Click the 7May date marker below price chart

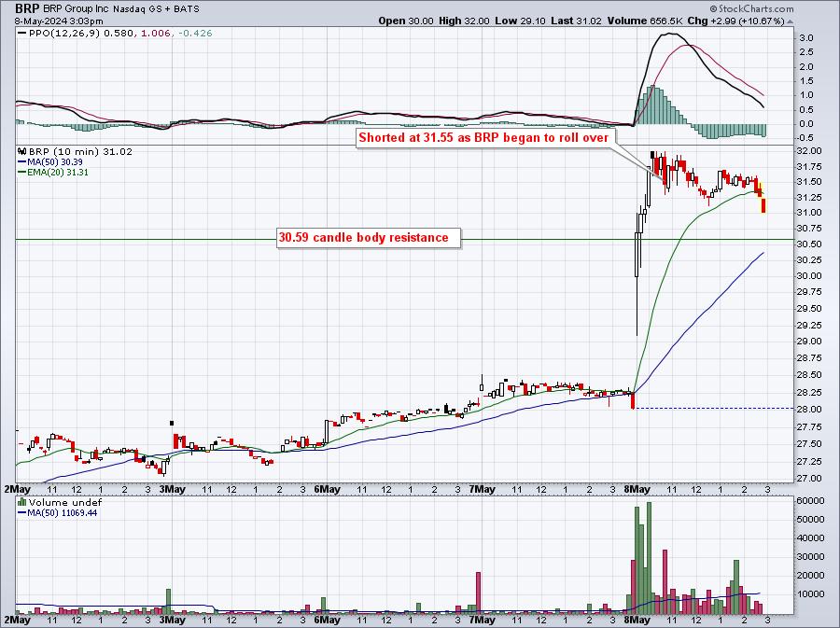coord(483,489)
